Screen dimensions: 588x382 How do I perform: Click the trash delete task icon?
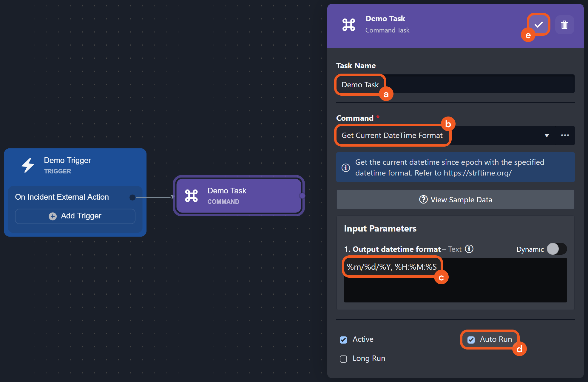pyautogui.click(x=564, y=25)
